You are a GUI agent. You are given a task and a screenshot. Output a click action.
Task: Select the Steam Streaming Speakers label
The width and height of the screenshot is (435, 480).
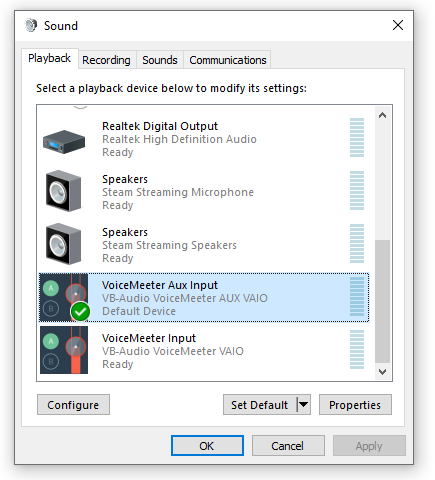click(x=169, y=245)
